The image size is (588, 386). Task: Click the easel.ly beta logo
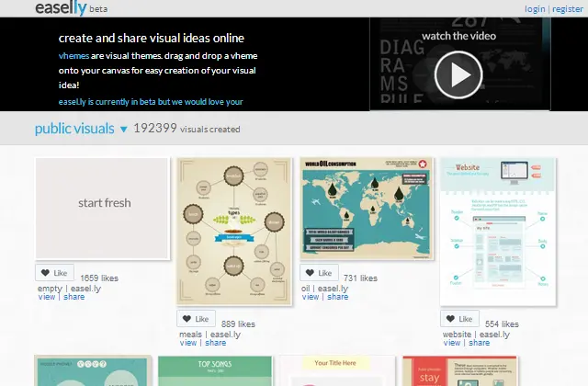click(x=63, y=8)
